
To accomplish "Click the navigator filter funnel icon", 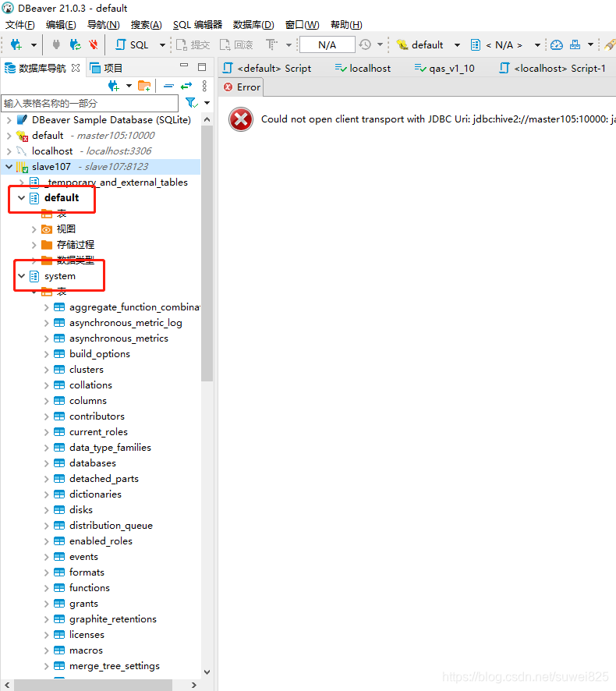I will coord(191,103).
